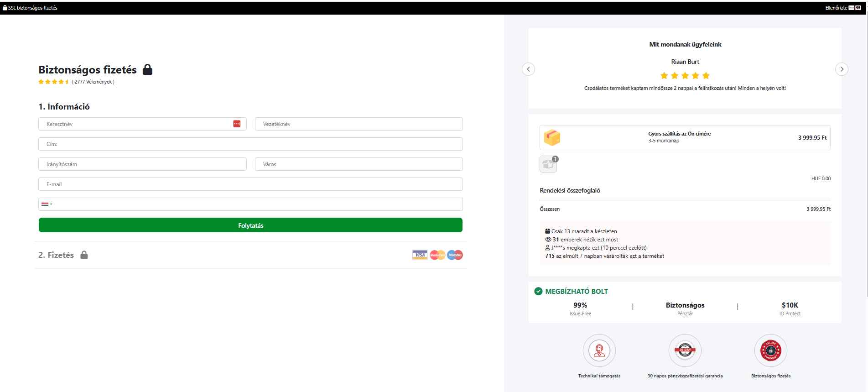
Task: Click the lock icon beside Biztonságos fizetés heading
Action: click(147, 69)
